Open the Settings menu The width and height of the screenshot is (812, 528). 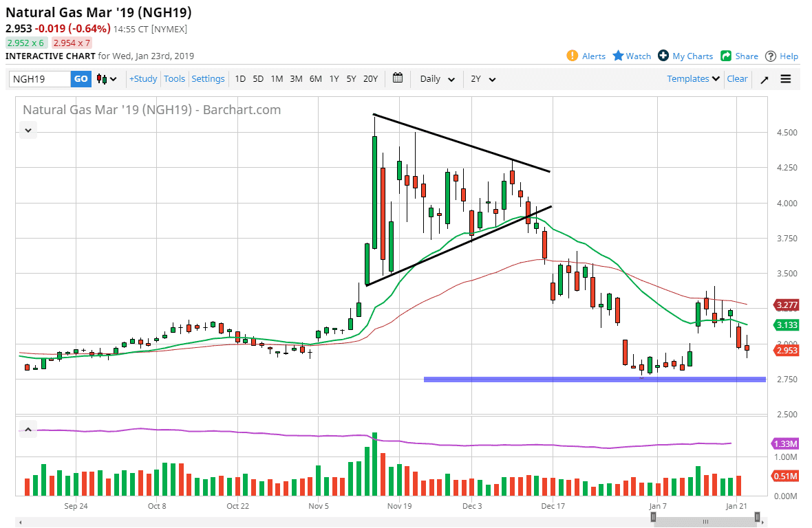coord(209,78)
